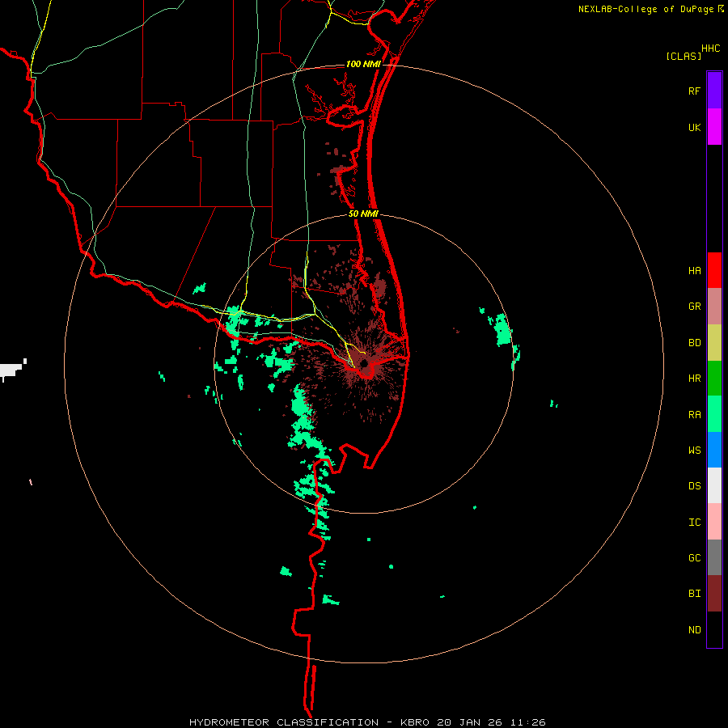Click the GC gray legend swatch
This screenshot has width=728, height=728.
point(714,557)
